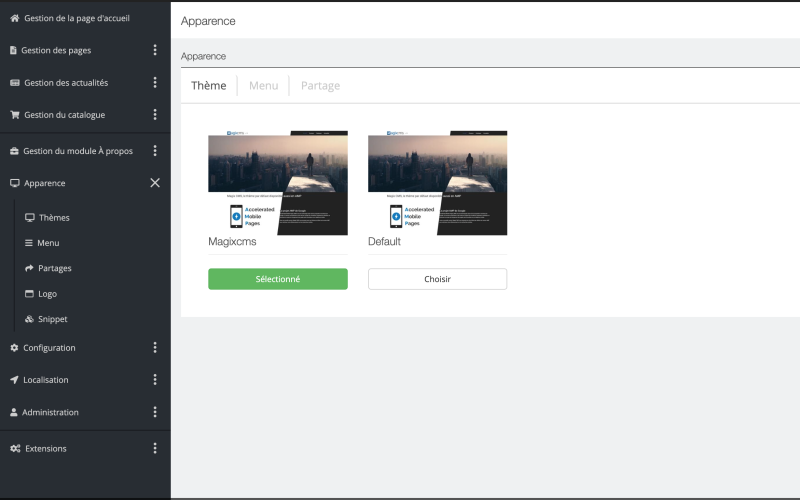Click the Logo image icon in sidebar

(x=29, y=294)
